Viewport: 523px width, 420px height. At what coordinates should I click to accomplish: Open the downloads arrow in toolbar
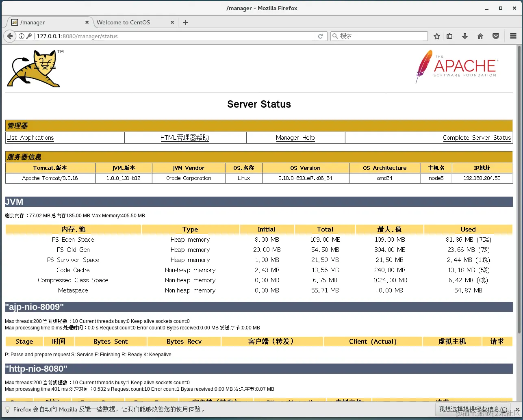[465, 36]
